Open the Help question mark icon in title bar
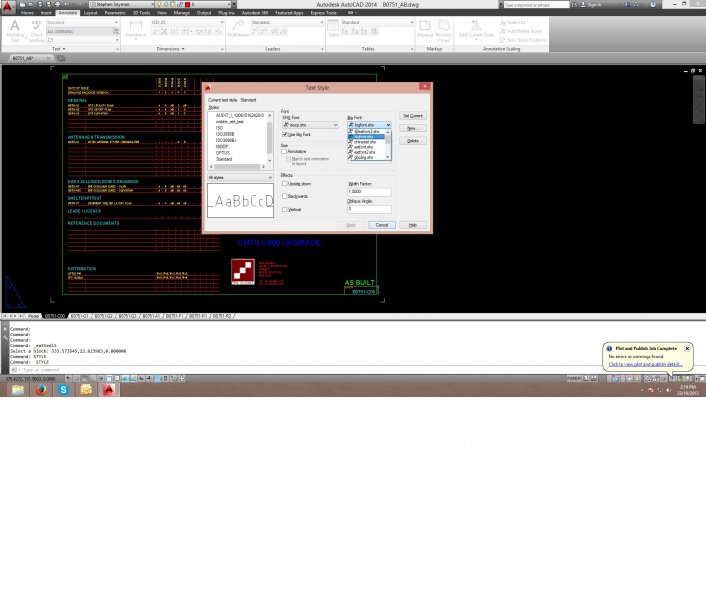 (x=652, y=5)
